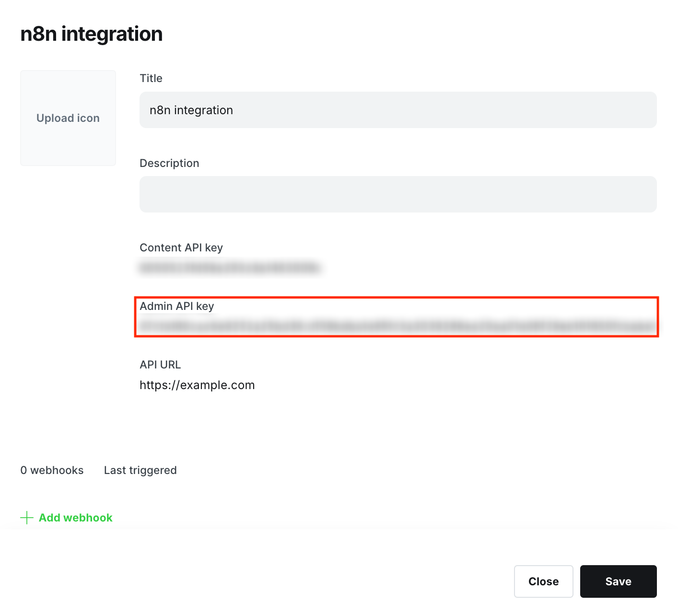
Task: Click the Content API key label
Action: [181, 248]
